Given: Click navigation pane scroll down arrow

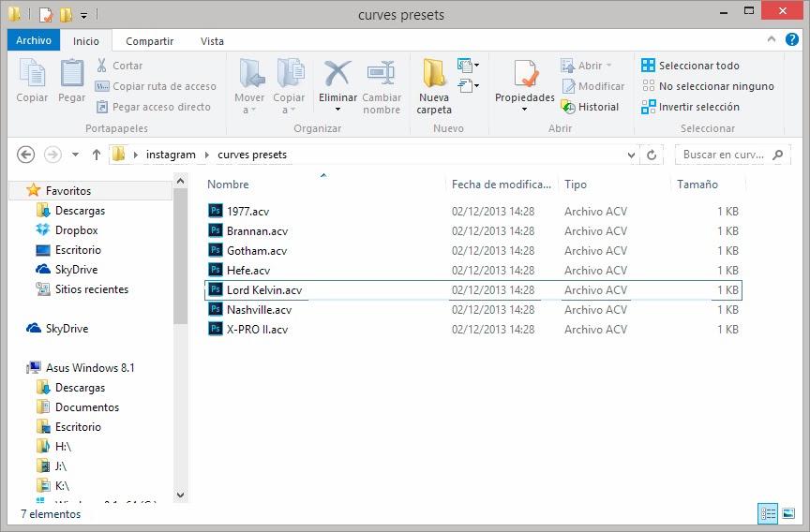Looking at the screenshot, I should (x=180, y=495).
